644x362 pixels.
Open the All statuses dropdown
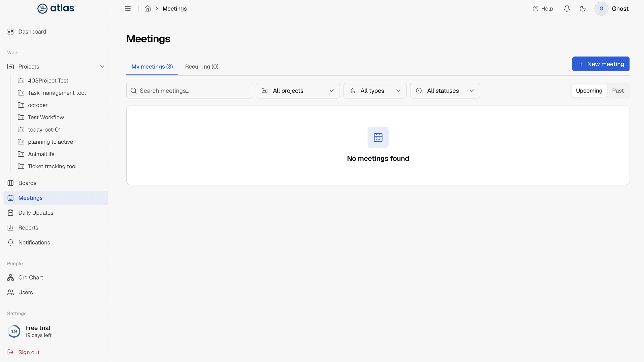tap(445, 91)
